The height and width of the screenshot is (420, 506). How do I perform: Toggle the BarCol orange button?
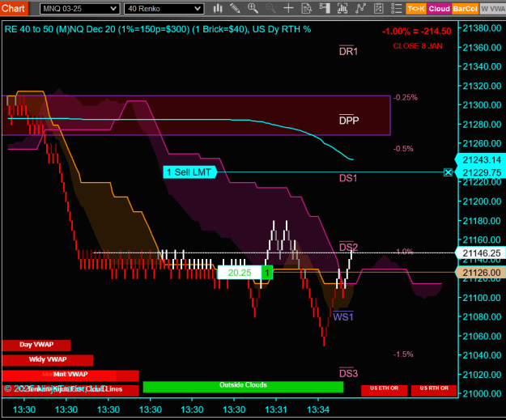click(465, 9)
